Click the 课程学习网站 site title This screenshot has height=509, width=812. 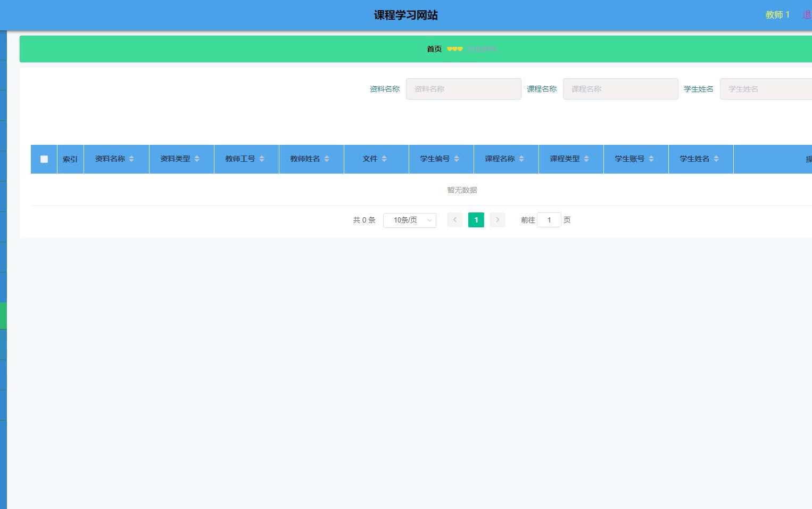(x=406, y=15)
